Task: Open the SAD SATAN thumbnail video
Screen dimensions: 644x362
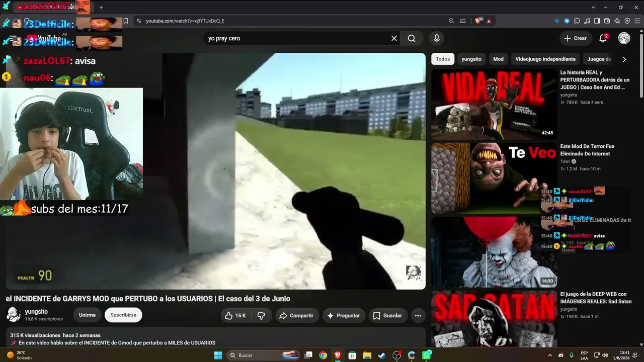Action: (x=494, y=319)
